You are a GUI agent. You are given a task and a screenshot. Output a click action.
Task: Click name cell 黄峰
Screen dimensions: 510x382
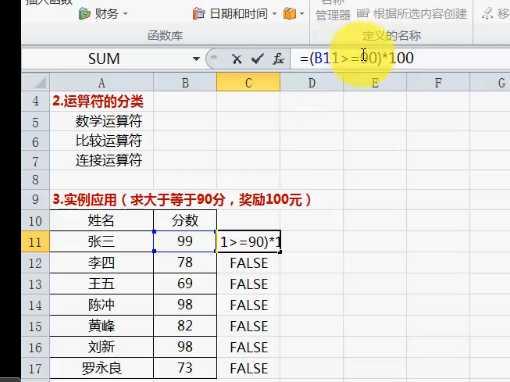(101, 326)
